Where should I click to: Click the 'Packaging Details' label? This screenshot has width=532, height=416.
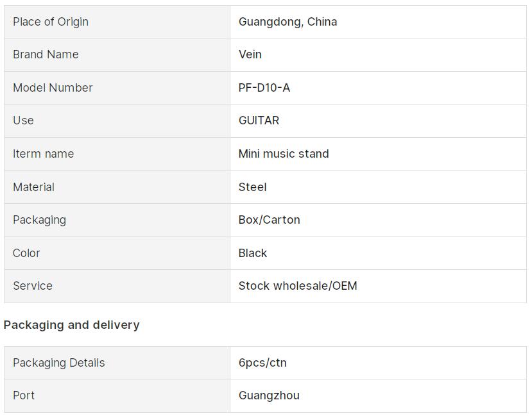58,363
